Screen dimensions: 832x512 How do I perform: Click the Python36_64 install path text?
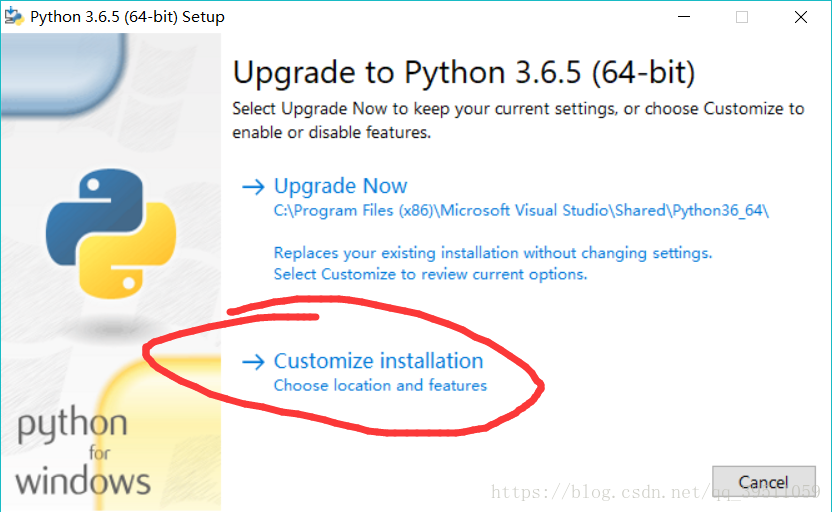[x=521, y=211]
